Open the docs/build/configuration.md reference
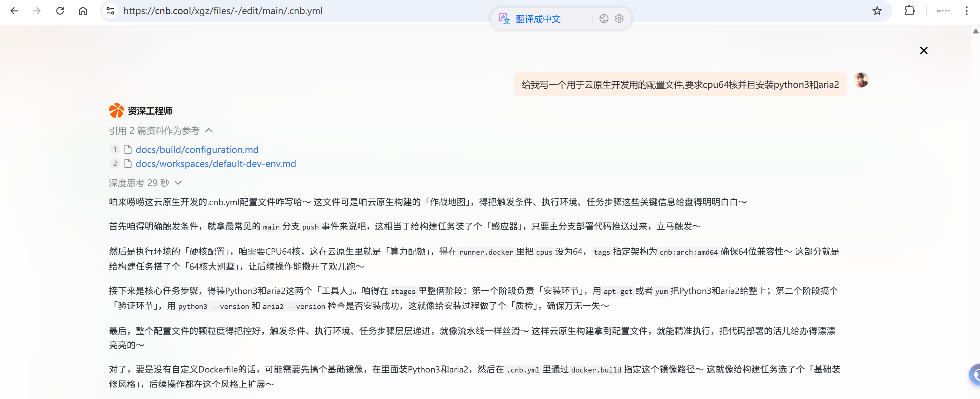Image resolution: width=980 pixels, height=399 pixels. coord(197,149)
